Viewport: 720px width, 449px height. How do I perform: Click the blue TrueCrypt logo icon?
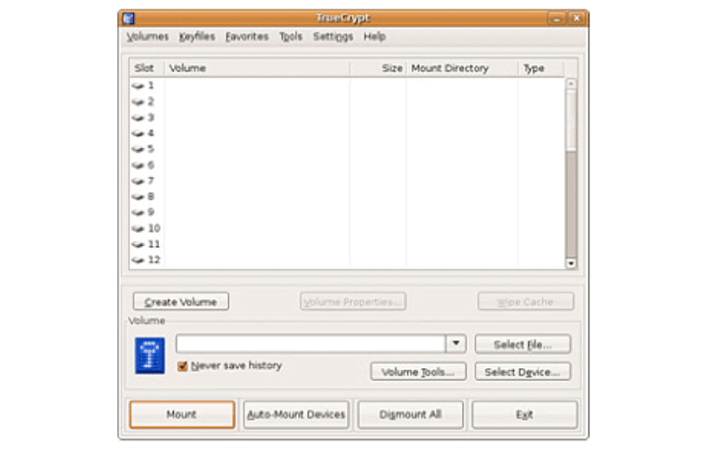(x=150, y=356)
